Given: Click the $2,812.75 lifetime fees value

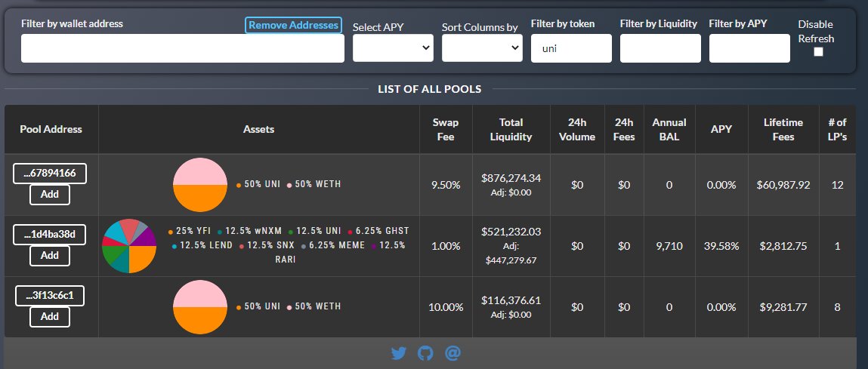Looking at the screenshot, I should tap(783, 246).
